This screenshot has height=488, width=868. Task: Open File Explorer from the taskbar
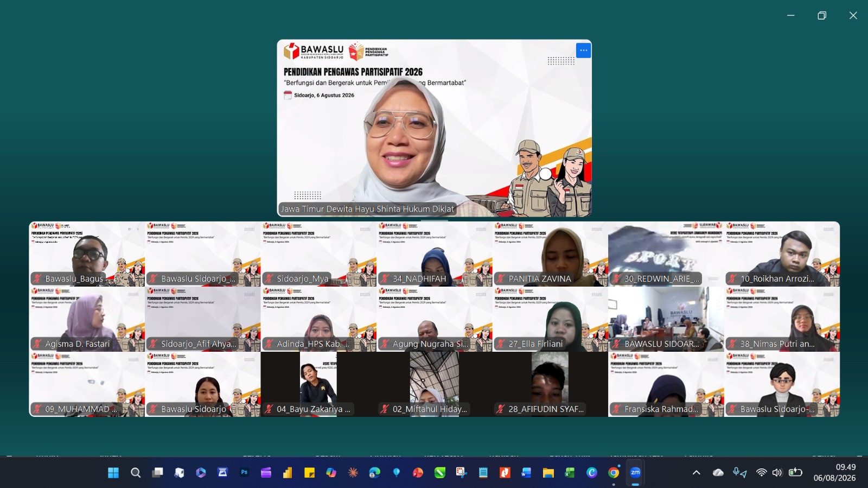pos(548,473)
